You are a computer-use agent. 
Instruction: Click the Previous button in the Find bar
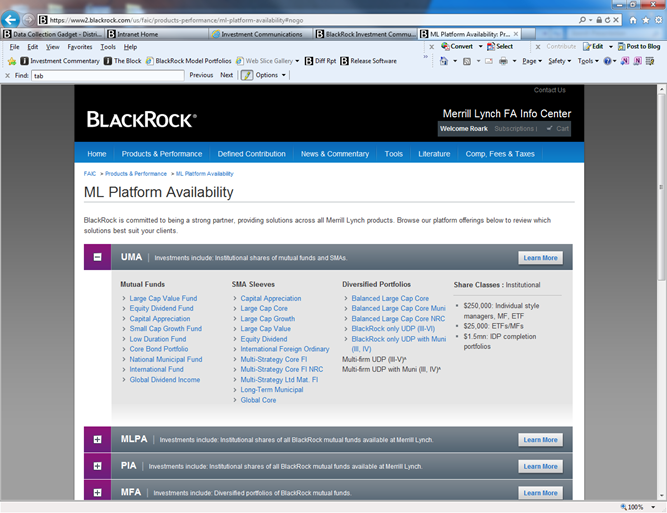tap(201, 75)
